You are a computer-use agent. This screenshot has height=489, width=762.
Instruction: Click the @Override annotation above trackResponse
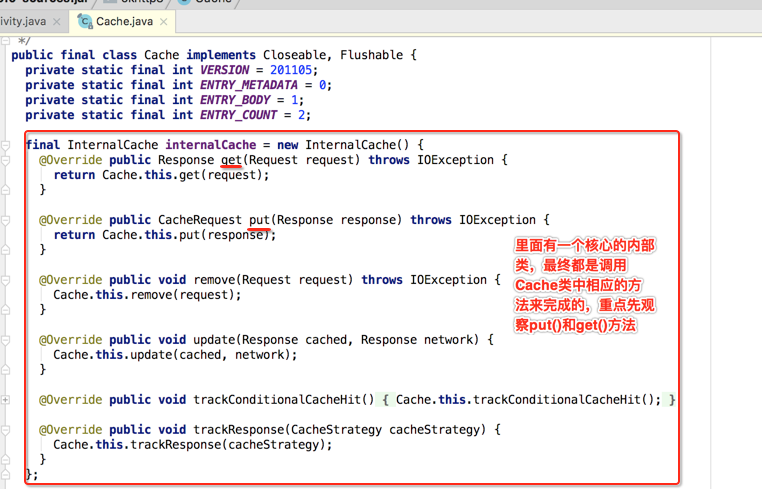coord(71,430)
